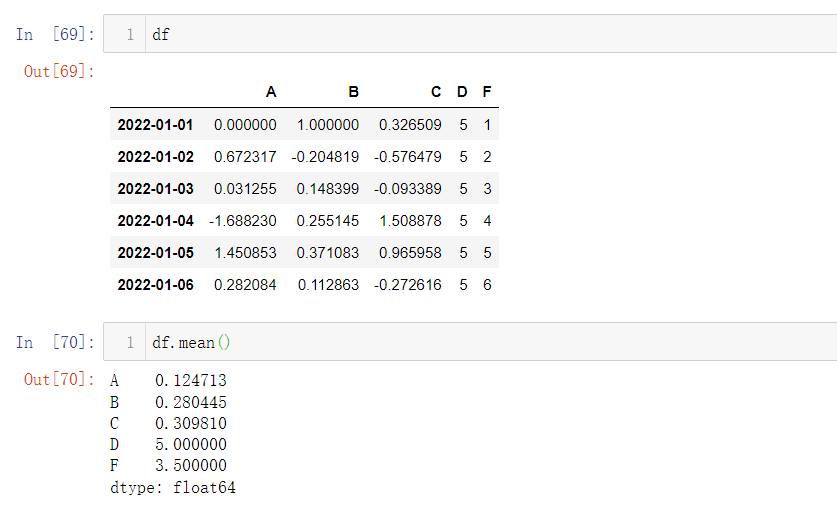Image resolution: width=837 pixels, height=507 pixels.
Task: Click the mean output 0.280445 for B
Action: (x=191, y=402)
